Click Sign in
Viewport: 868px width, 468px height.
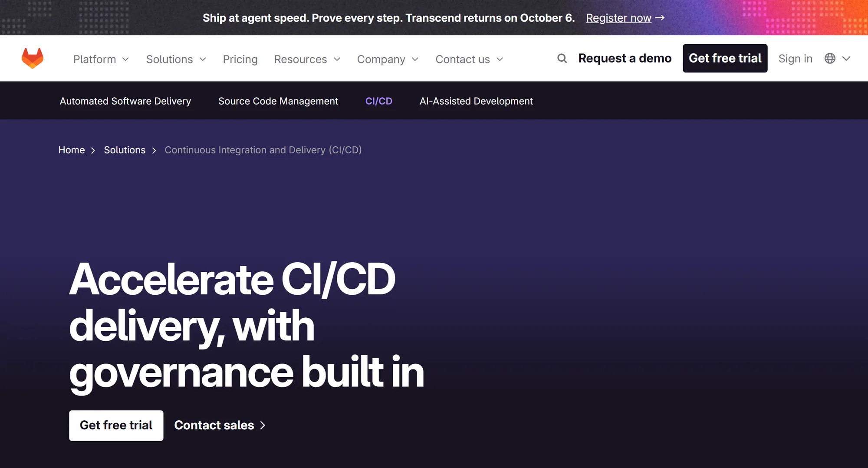(795, 59)
